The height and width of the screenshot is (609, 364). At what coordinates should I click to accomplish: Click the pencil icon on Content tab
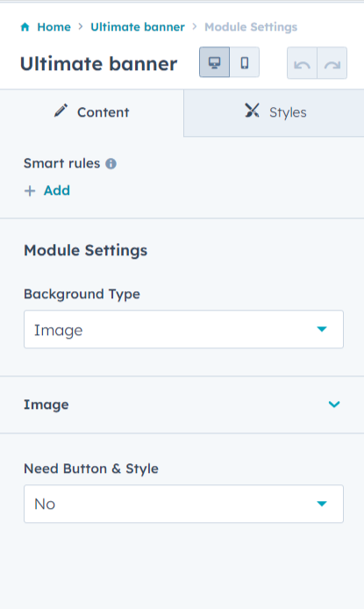coord(61,111)
